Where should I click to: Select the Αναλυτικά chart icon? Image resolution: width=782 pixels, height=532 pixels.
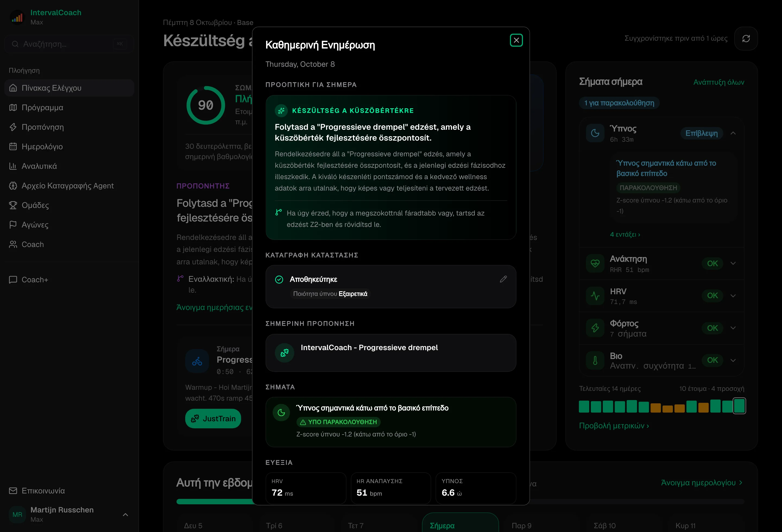[x=13, y=166]
